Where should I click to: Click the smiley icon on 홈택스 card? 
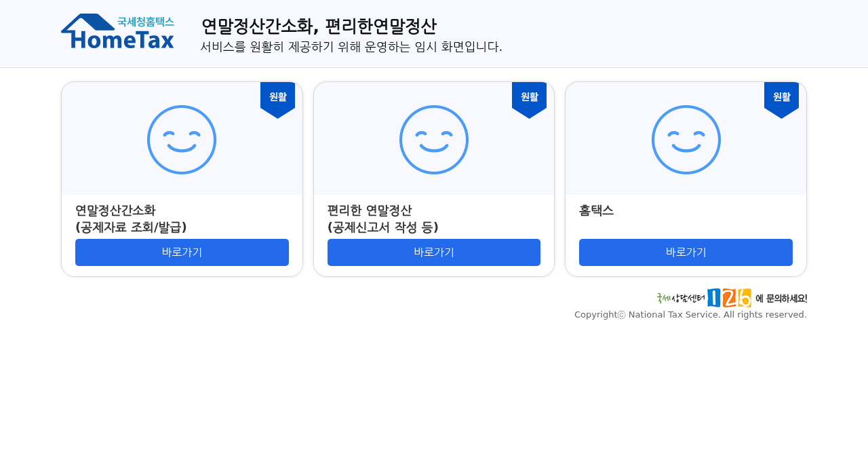686,138
